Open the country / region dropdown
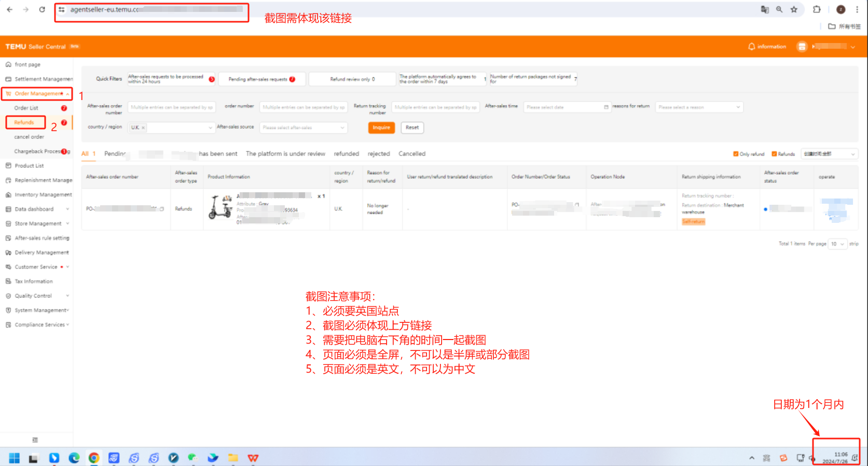The image size is (868, 466). pyautogui.click(x=171, y=128)
